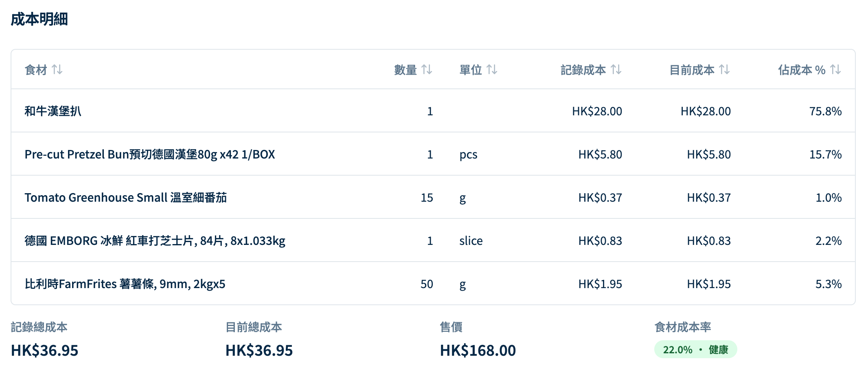Click the 5.3% cost share value
The width and height of the screenshot is (868, 370).
(829, 284)
